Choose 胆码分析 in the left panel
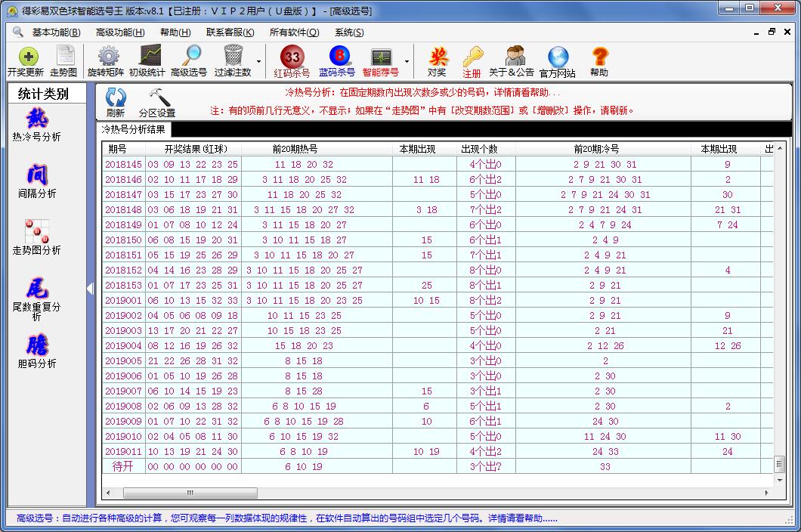This screenshot has width=801, height=532. (36, 351)
